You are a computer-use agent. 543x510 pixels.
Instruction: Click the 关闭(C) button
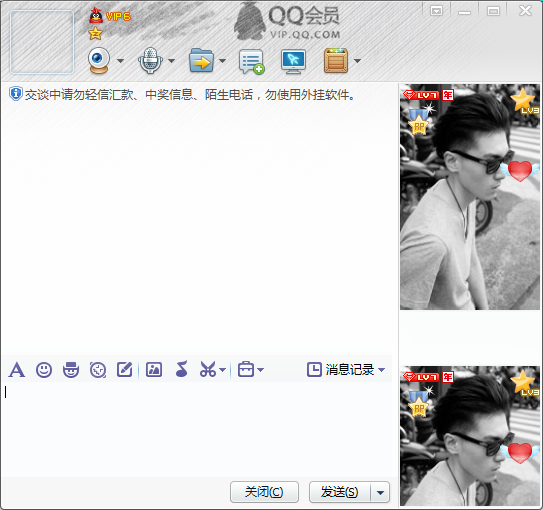[264, 492]
